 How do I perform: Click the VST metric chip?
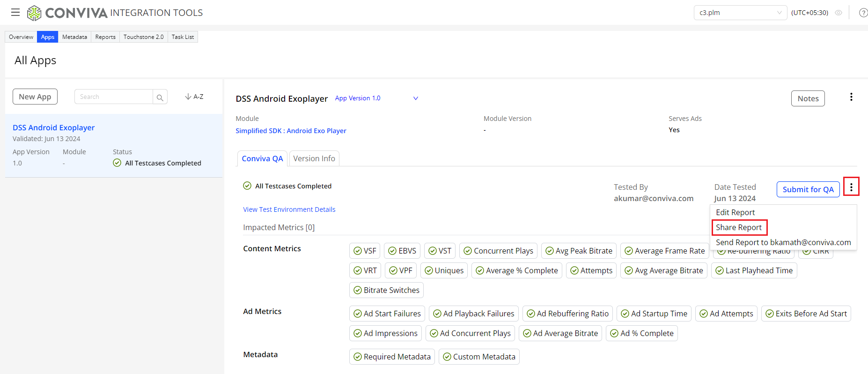click(440, 251)
